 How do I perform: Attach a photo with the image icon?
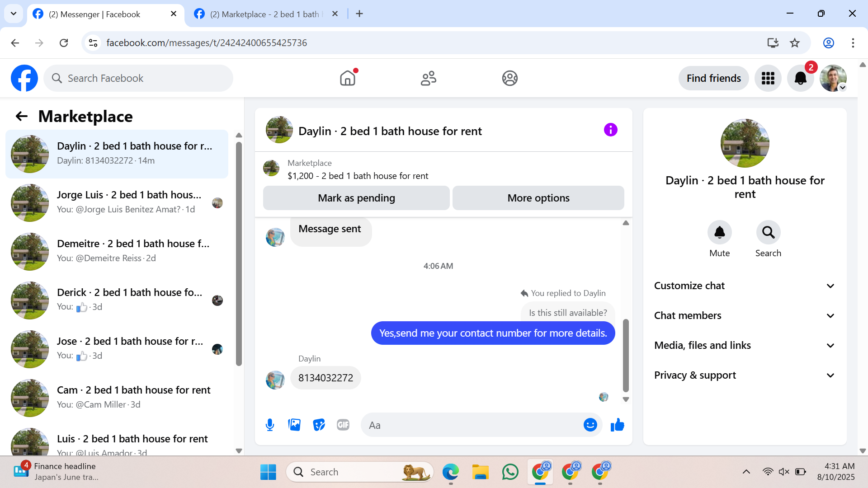[294, 425]
